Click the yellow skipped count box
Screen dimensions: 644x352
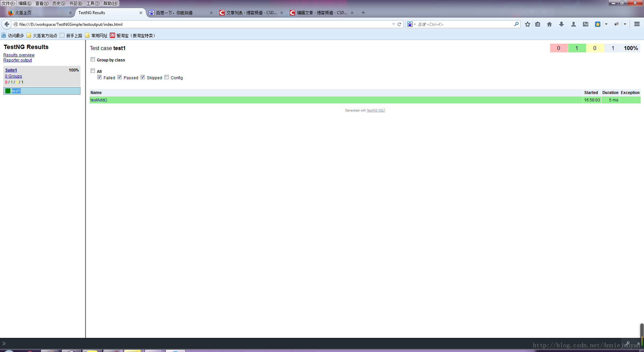(595, 48)
